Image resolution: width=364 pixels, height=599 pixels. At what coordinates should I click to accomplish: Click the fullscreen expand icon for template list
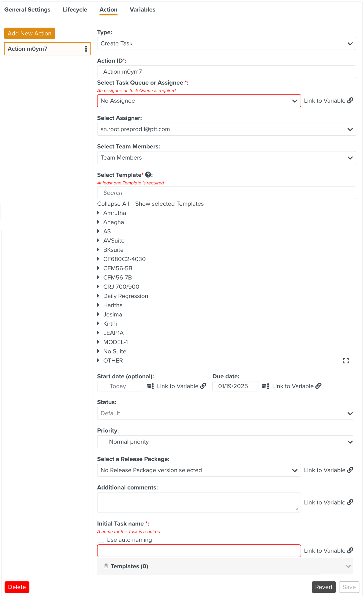346,361
